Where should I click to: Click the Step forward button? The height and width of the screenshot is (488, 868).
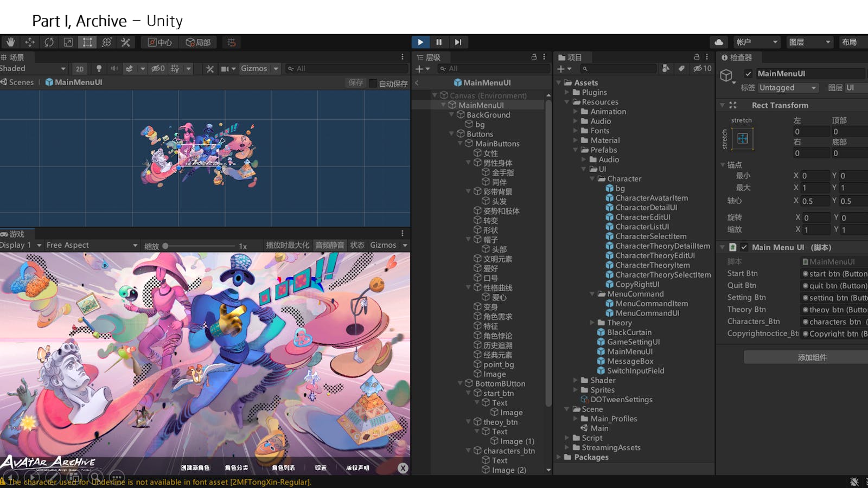(458, 42)
